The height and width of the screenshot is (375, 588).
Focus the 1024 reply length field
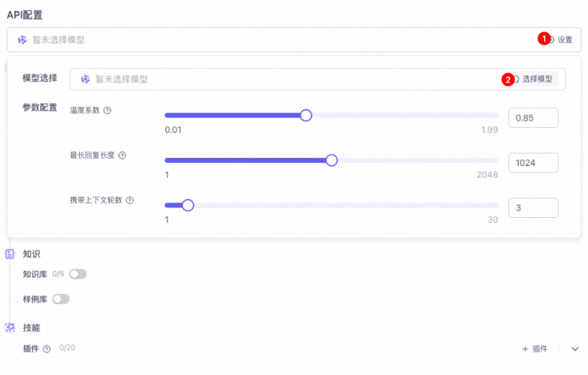tap(533, 163)
